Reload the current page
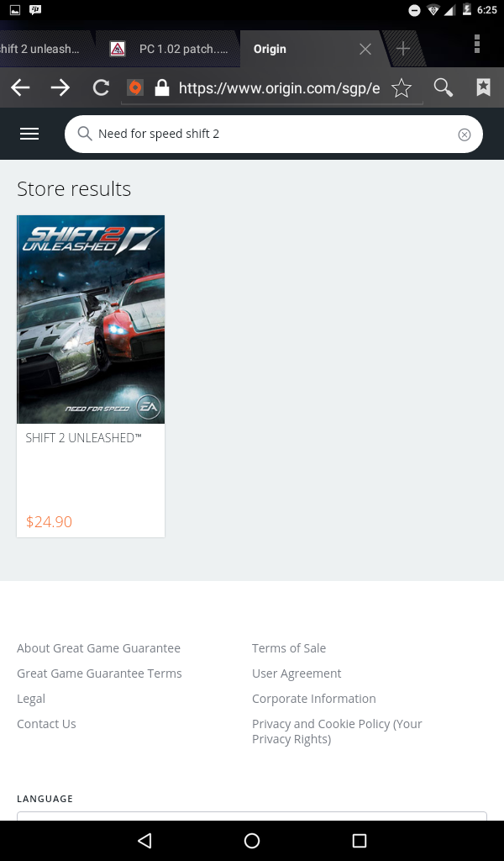The image size is (504, 861). [x=101, y=87]
